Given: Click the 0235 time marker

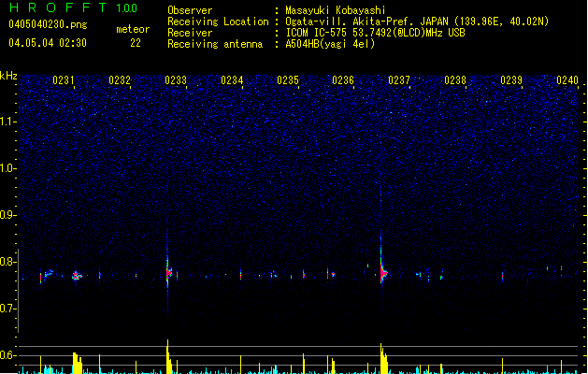Looking at the screenshot, I should [x=288, y=80].
